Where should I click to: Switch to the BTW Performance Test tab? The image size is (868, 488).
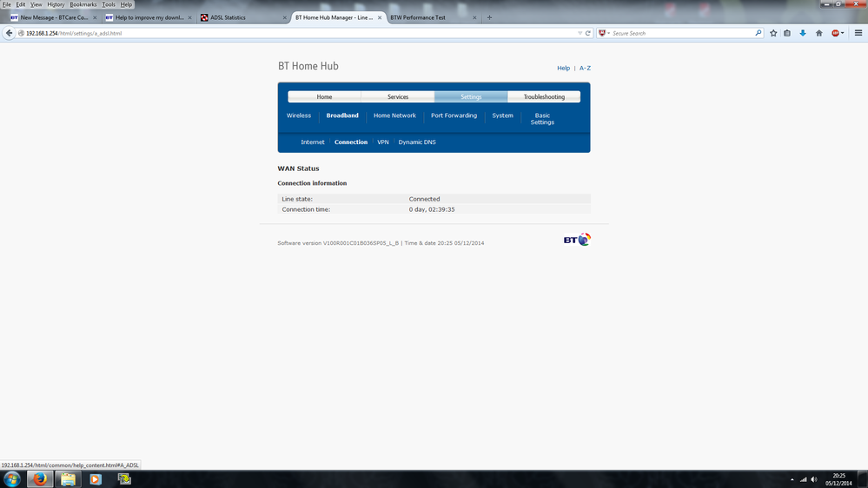(434, 17)
